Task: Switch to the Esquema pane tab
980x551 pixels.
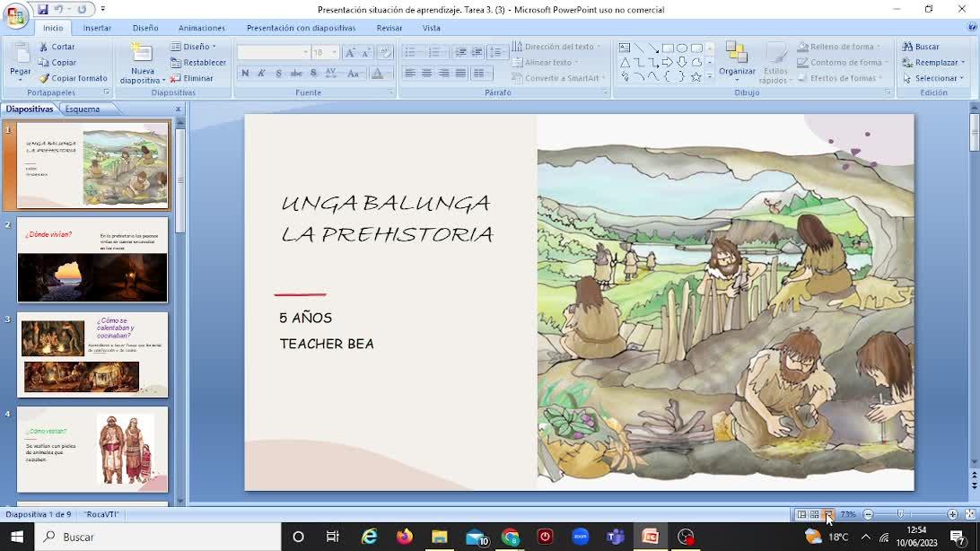Action: coord(83,109)
